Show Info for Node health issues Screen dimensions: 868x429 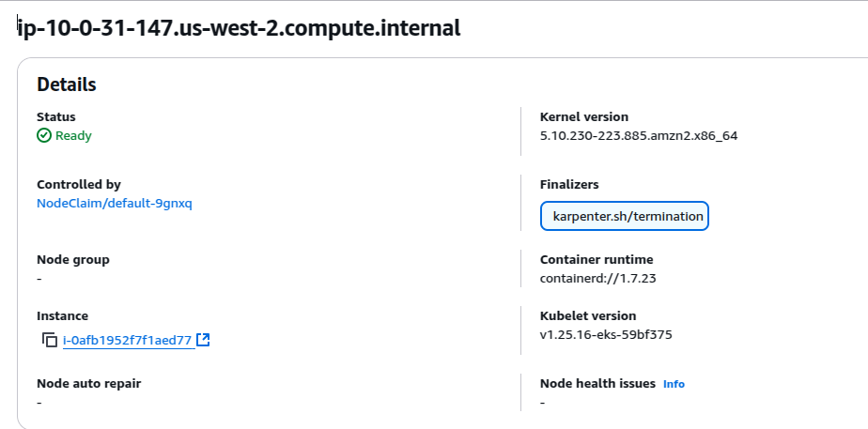pos(674,384)
